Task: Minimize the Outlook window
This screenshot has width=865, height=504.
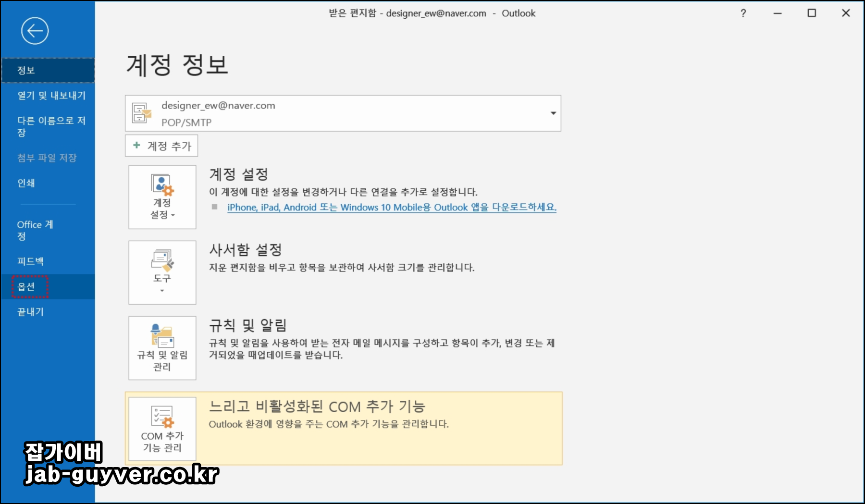Action: click(x=778, y=13)
